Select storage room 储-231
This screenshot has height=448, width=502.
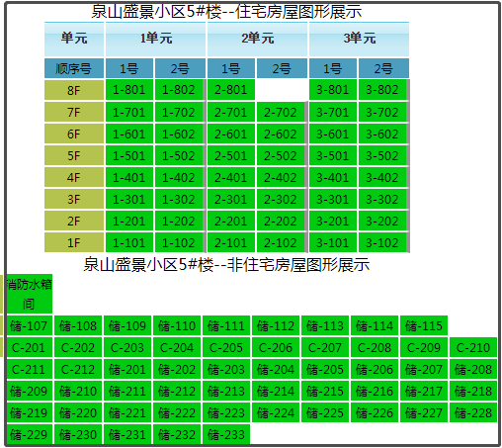point(127,434)
